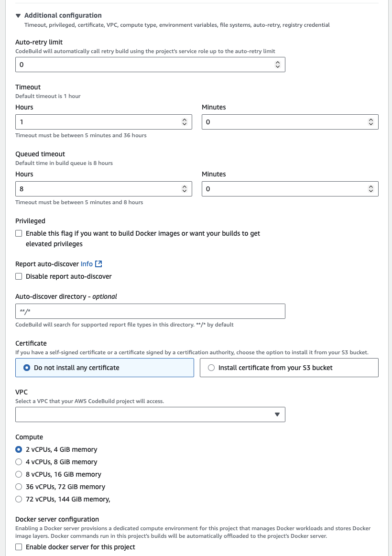Open the Report auto-discover Info link
Screen dimensions: 392x556
[87, 264]
